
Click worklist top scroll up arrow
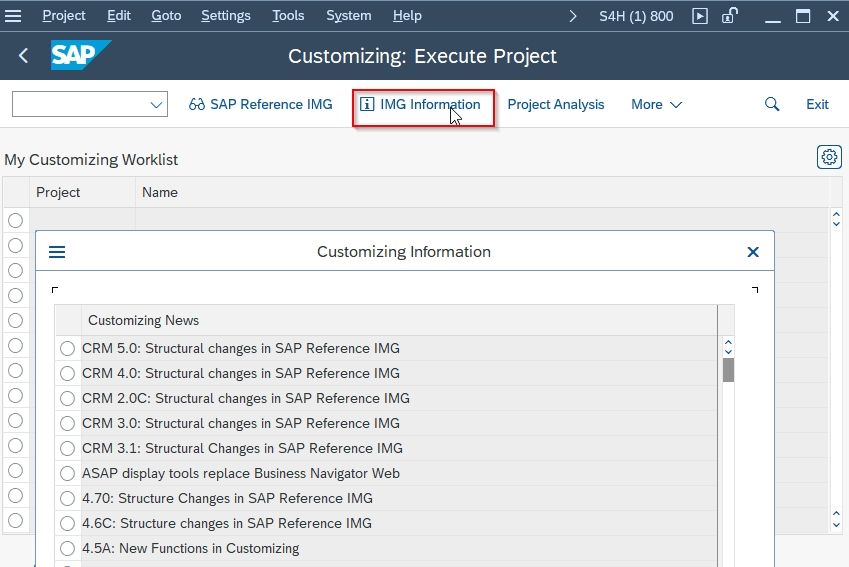[836, 214]
